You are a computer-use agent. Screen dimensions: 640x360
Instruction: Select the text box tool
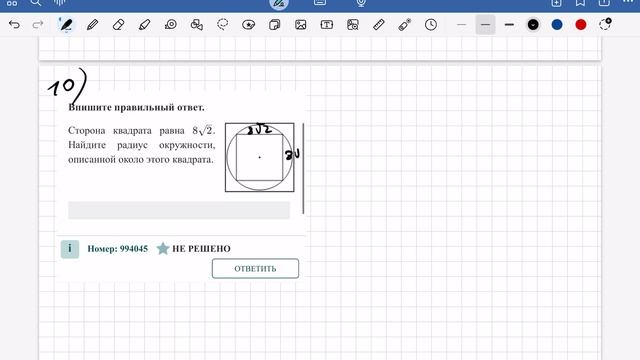coord(327,25)
